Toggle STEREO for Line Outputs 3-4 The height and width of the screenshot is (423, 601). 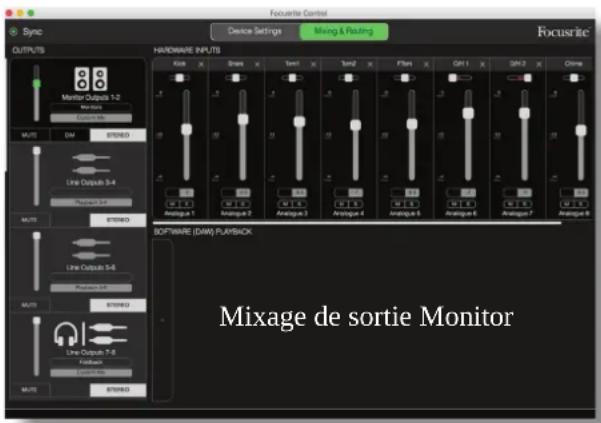coord(118,220)
